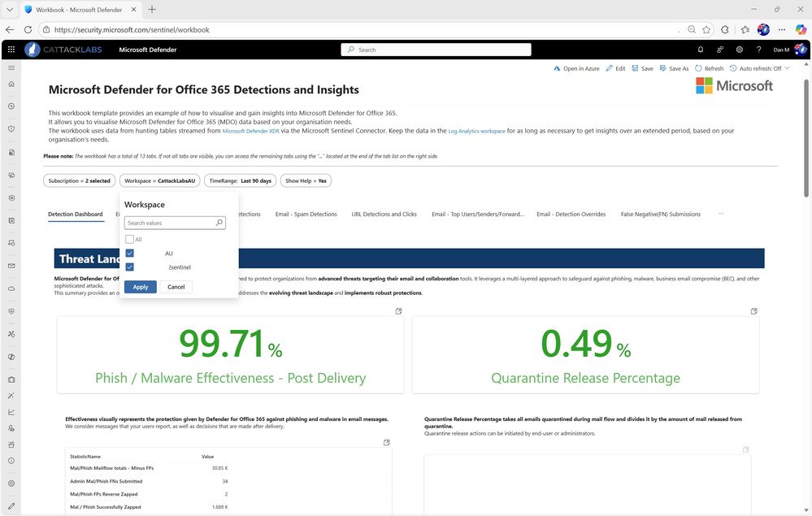Open the Subscription filter dropdown
Screen dimensions: 812x516
tap(79, 180)
